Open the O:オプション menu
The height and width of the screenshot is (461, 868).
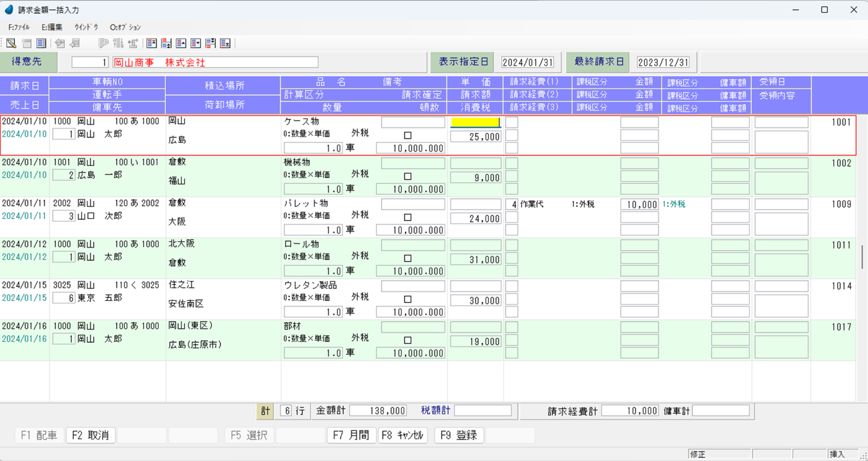click(125, 27)
